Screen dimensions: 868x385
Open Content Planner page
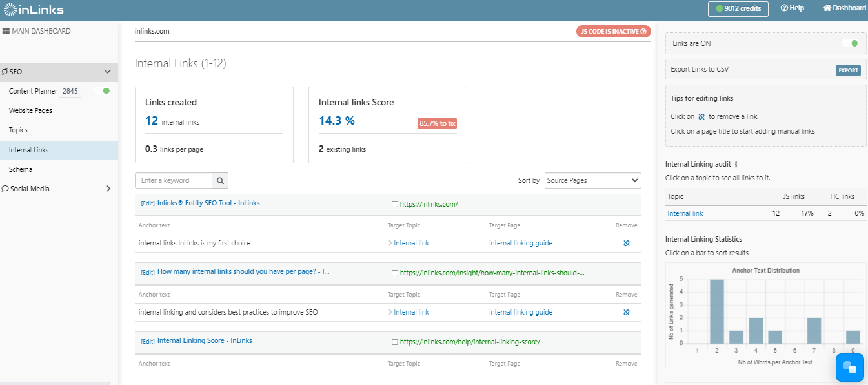click(x=33, y=91)
